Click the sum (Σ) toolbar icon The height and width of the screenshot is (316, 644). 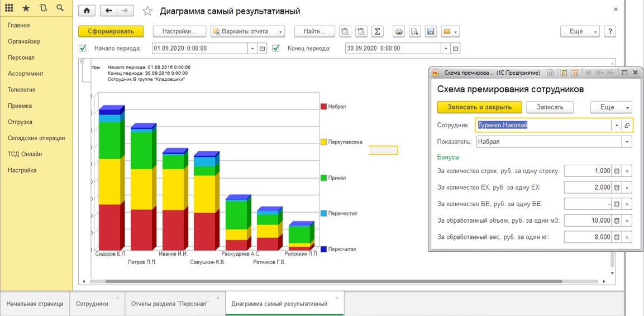click(377, 31)
